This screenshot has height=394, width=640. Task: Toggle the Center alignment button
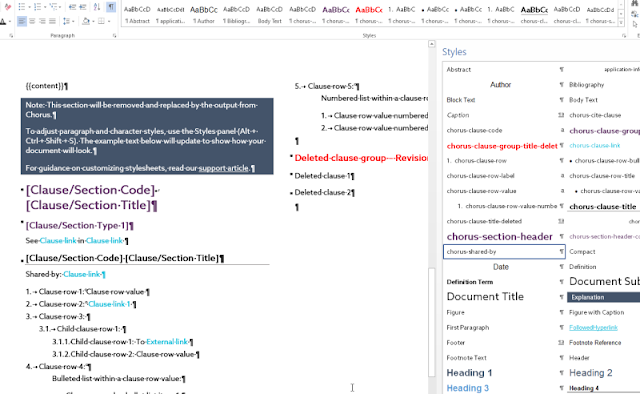32,21
